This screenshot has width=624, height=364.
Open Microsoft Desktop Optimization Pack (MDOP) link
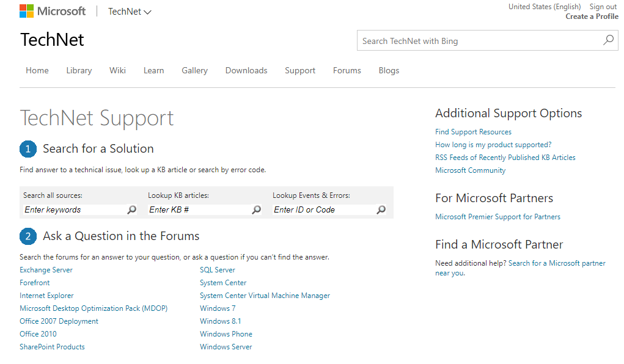click(x=94, y=308)
